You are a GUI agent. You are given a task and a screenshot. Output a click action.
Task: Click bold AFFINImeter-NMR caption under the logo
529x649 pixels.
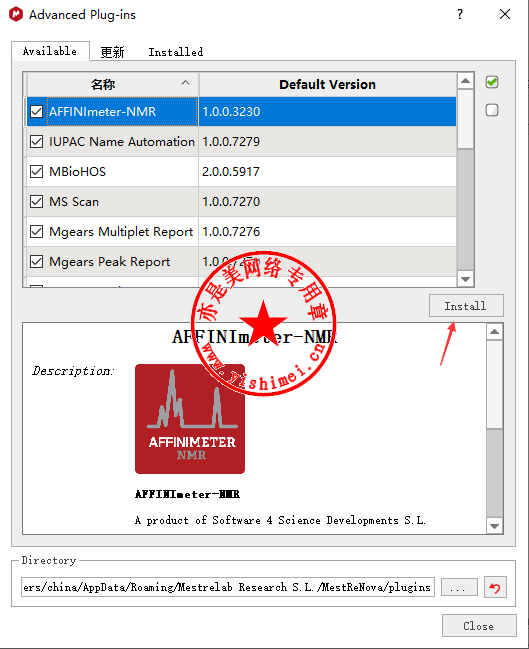pos(187,494)
